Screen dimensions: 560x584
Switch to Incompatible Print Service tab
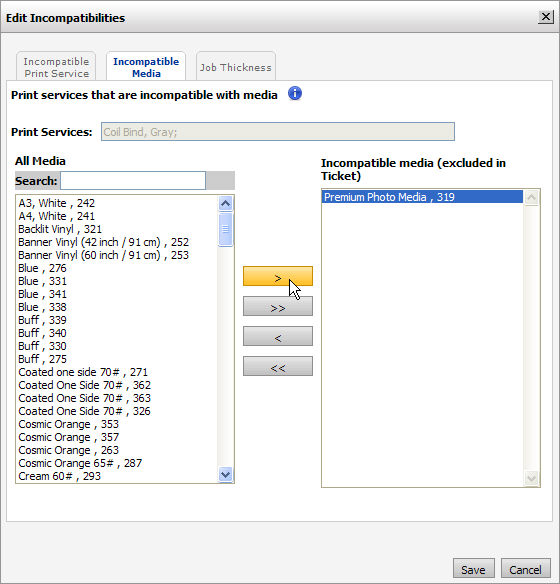pyautogui.click(x=56, y=67)
